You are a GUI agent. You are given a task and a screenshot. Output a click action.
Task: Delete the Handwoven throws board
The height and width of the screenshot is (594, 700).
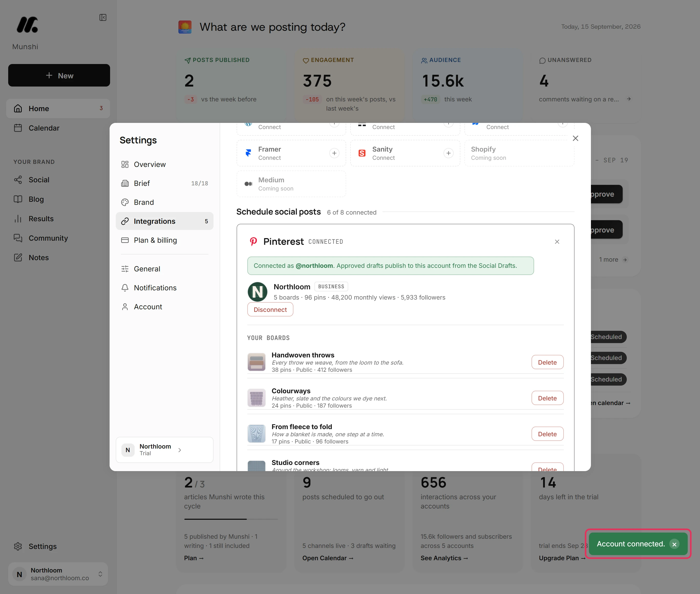click(x=547, y=362)
